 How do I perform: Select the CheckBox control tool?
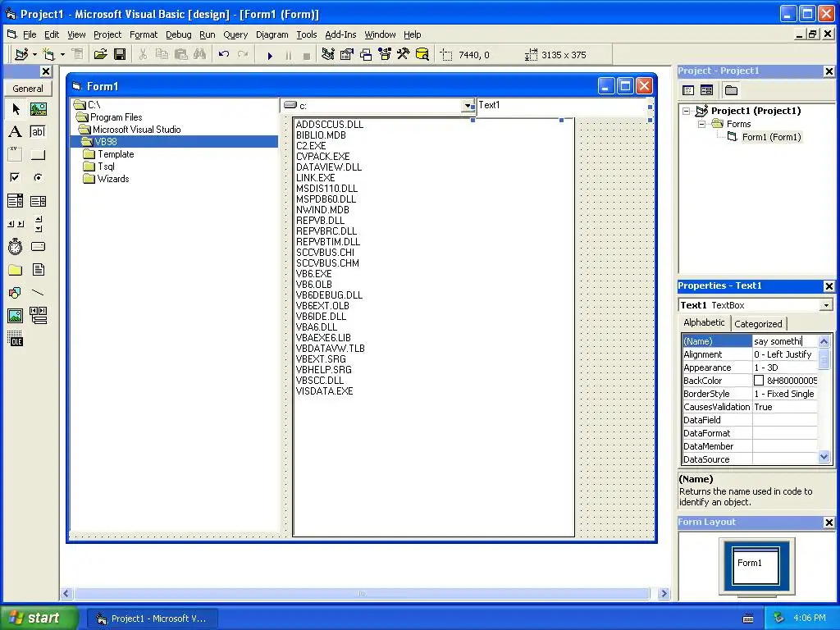16,177
